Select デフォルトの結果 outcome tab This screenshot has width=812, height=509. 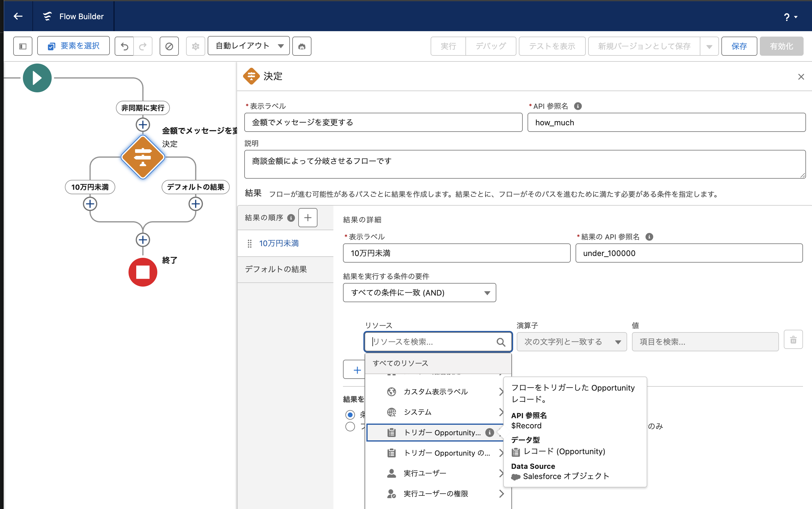[276, 269]
